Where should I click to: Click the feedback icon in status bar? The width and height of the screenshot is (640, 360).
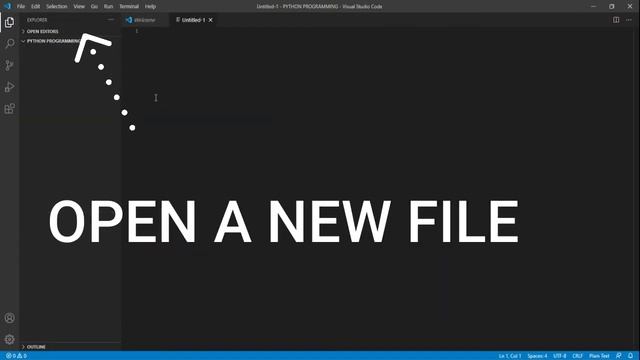click(619, 356)
